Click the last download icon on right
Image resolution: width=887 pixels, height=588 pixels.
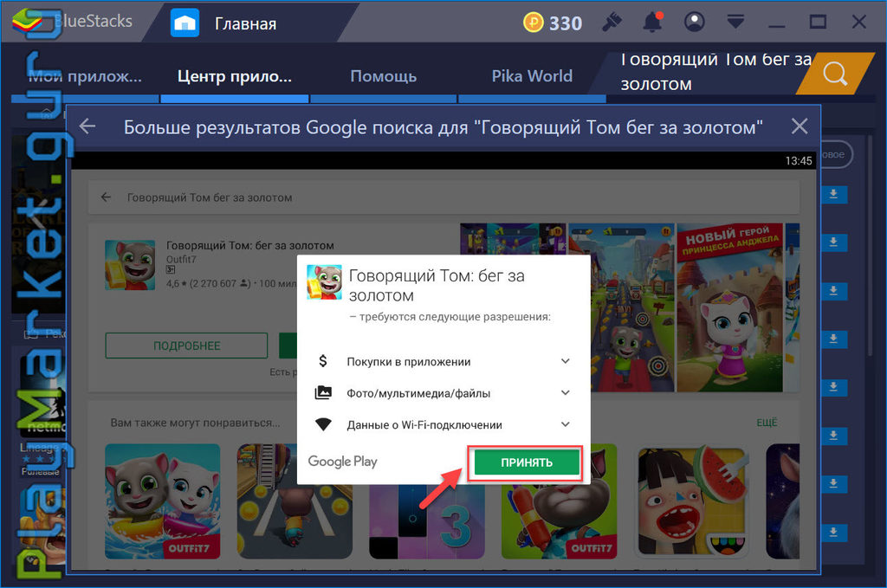[x=833, y=532]
